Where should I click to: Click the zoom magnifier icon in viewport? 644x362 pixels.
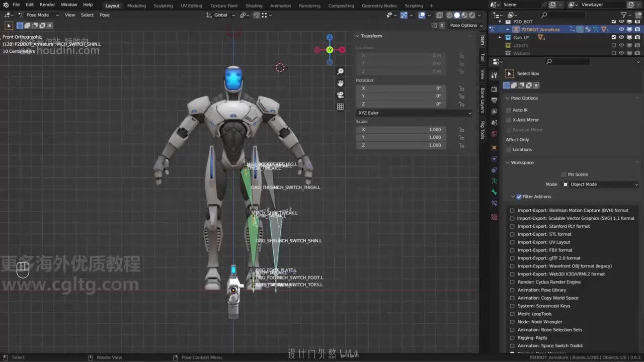tap(341, 71)
